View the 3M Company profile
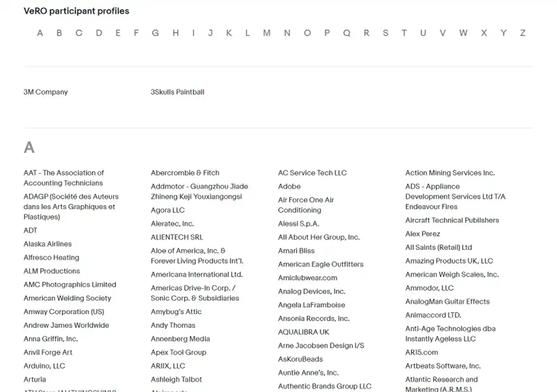This screenshot has height=392, width=557. click(x=45, y=92)
